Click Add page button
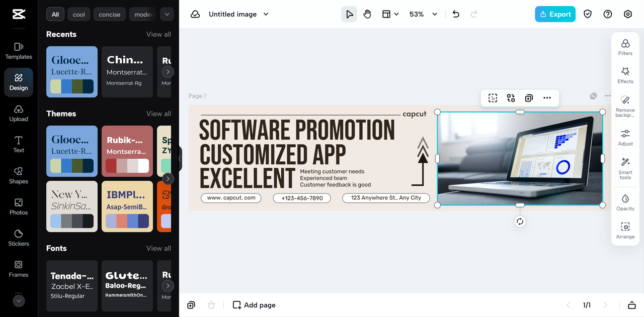The height and width of the screenshot is (317, 644). click(254, 305)
